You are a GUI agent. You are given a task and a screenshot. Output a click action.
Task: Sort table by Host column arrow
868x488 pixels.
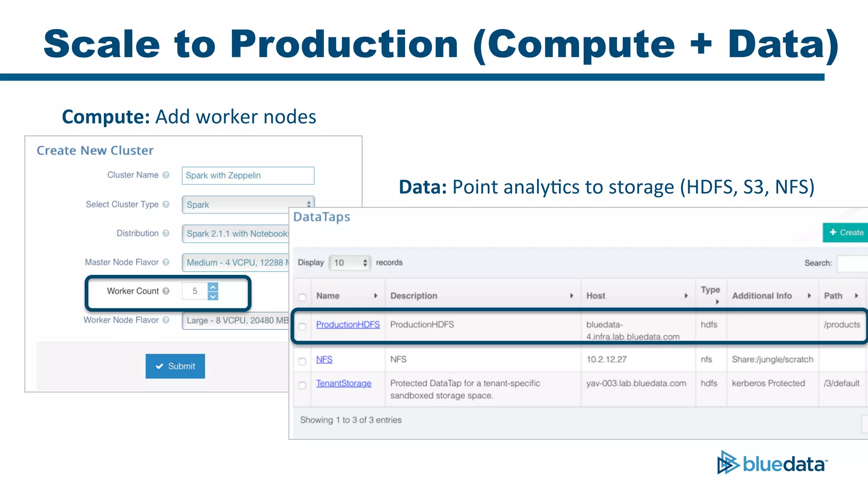686,296
